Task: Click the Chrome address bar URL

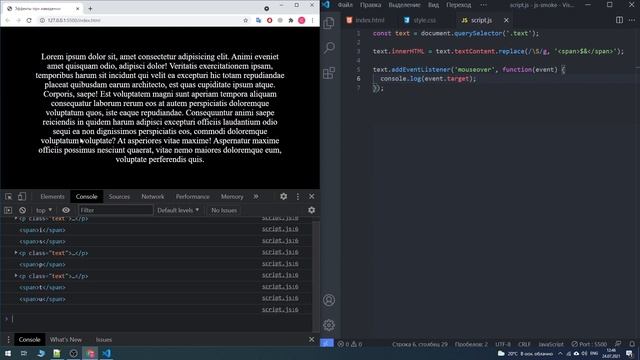Action: pyautogui.click(x=74, y=20)
